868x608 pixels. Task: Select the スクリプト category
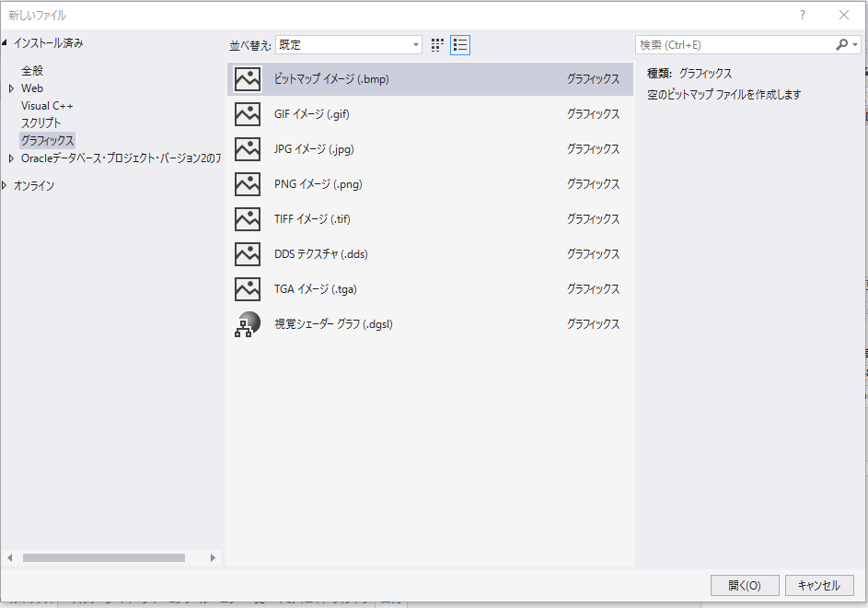[41, 123]
